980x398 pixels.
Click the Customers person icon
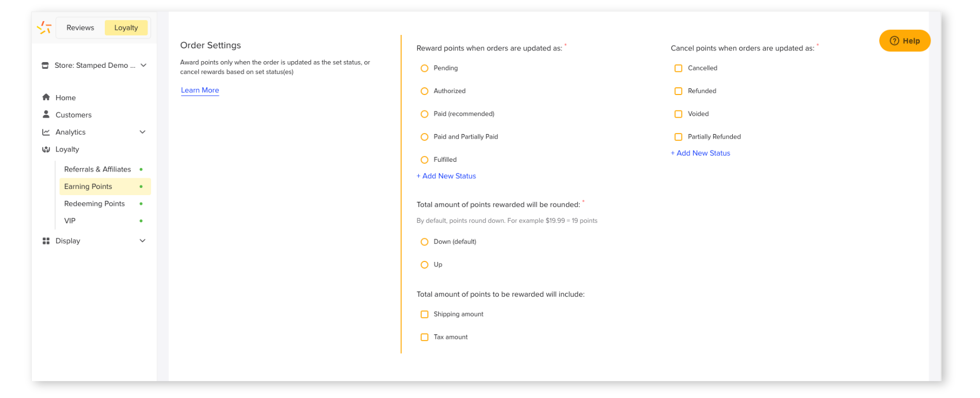point(46,114)
